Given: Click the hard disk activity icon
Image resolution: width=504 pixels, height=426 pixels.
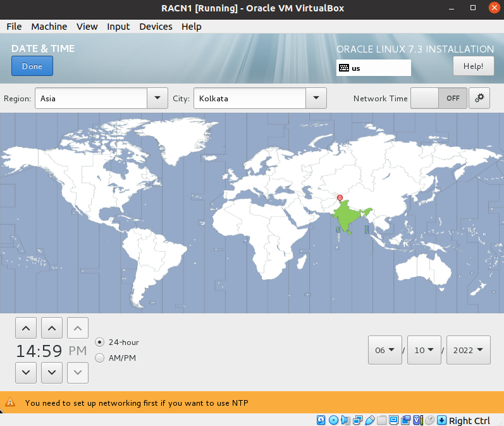Looking at the screenshot, I should (x=321, y=420).
